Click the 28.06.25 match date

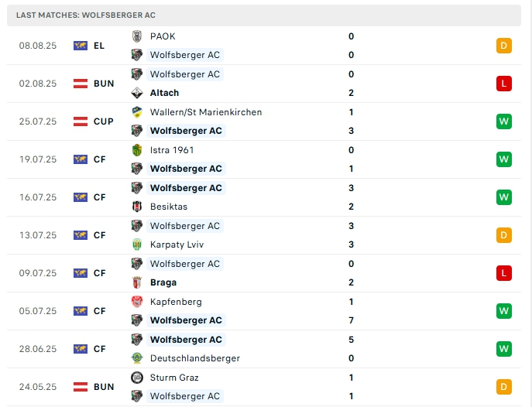point(38,349)
